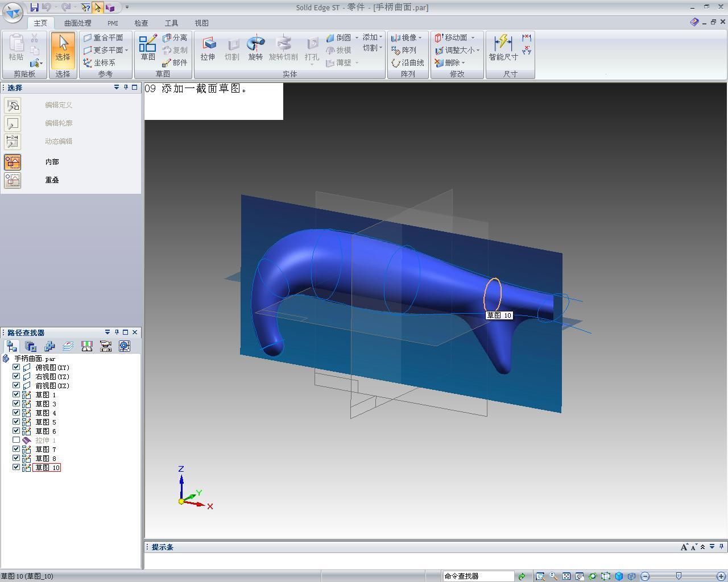Screen dimensions: 728x582
Task: Open the 删除 (Delete) dropdown
Action: [x=463, y=63]
